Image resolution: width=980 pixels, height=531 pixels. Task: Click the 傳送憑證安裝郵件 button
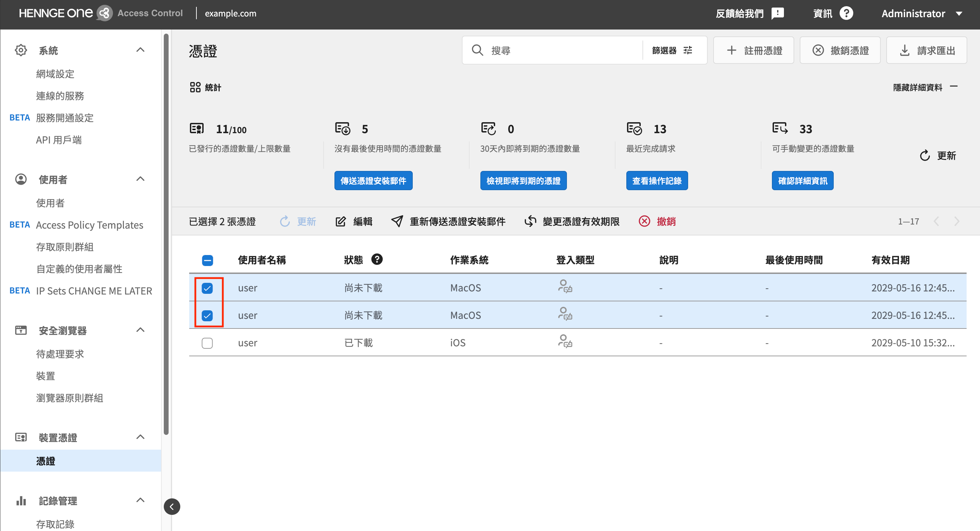click(373, 181)
